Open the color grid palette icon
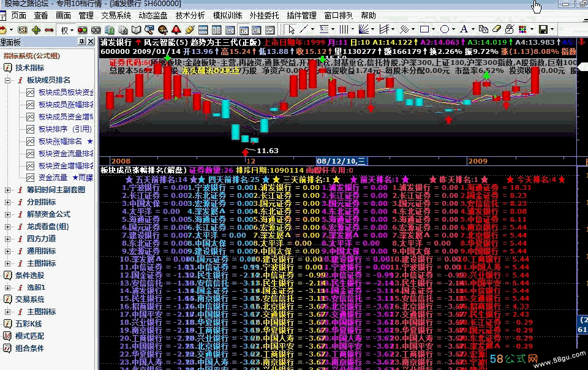 pyautogui.click(x=522, y=29)
